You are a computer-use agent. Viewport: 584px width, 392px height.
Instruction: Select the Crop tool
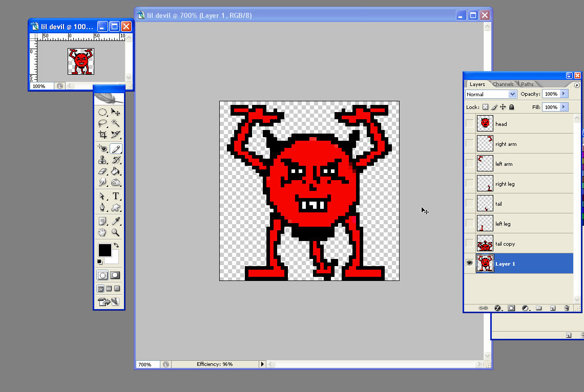pyautogui.click(x=102, y=135)
